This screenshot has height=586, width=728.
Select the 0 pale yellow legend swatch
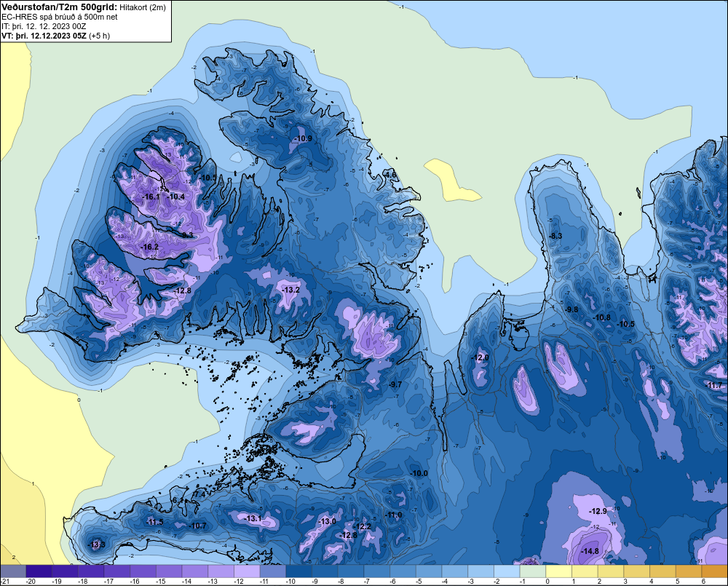(559, 571)
